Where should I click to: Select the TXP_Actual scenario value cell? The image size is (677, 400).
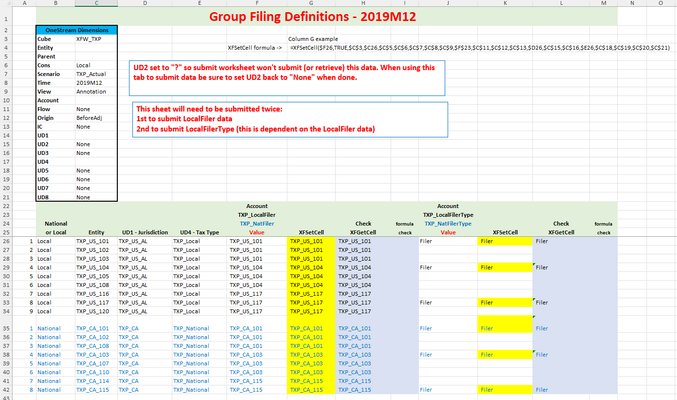[x=96, y=74]
